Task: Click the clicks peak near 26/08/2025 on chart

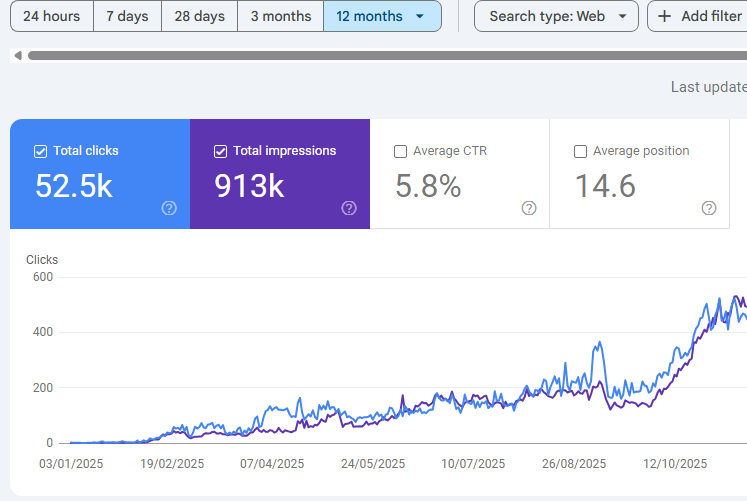Action: (x=598, y=344)
